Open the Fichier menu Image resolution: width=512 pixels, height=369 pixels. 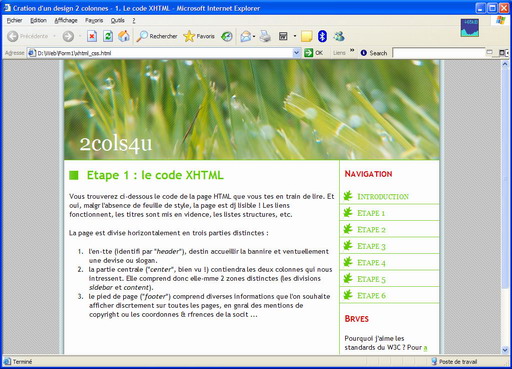(x=14, y=20)
